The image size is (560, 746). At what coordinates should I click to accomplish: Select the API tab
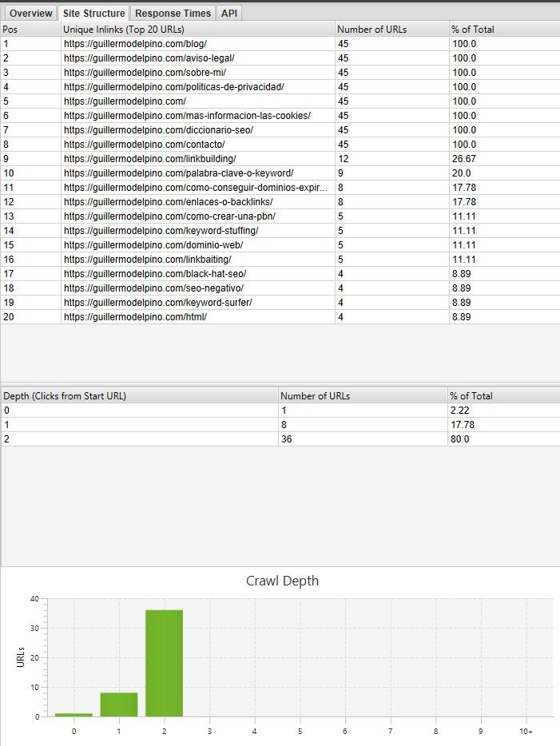tap(229, 14)
